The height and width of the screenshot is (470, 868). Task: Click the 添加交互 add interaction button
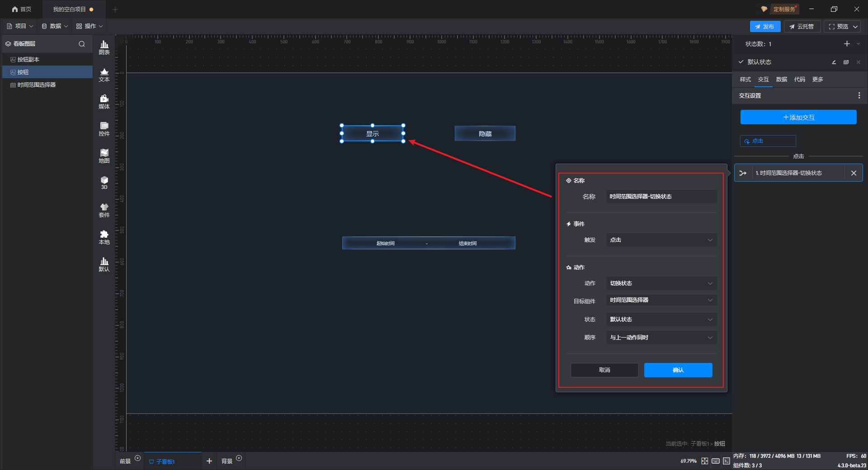pos(798,117)
